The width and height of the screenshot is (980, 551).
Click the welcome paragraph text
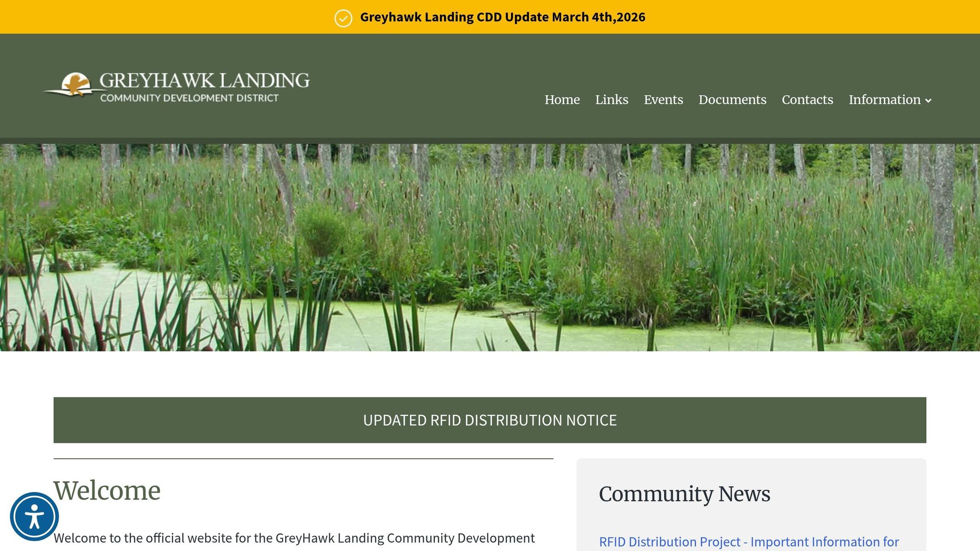coord(294,538)
